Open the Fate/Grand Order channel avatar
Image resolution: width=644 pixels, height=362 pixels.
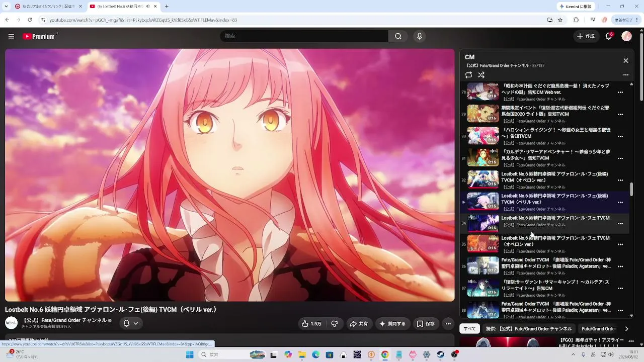[x=11, y=323]
